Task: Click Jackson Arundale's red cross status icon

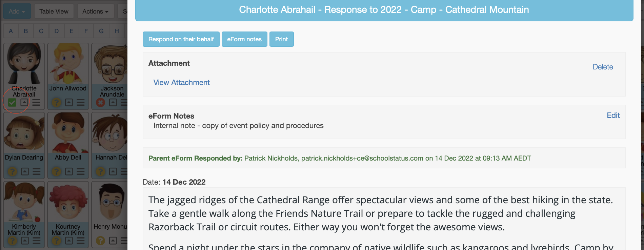Action: click(x=100, y=102)
